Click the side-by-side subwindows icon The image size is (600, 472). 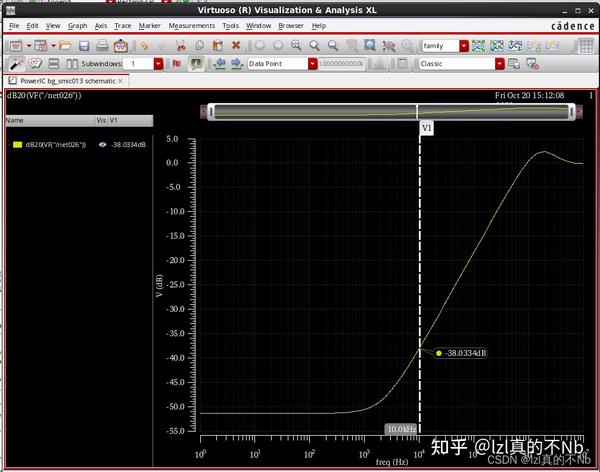(x=72, y=64)
